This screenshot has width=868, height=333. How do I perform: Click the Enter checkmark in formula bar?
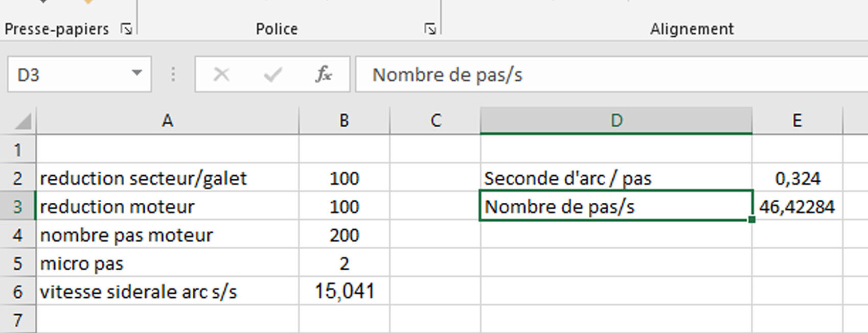click(272, 75)
